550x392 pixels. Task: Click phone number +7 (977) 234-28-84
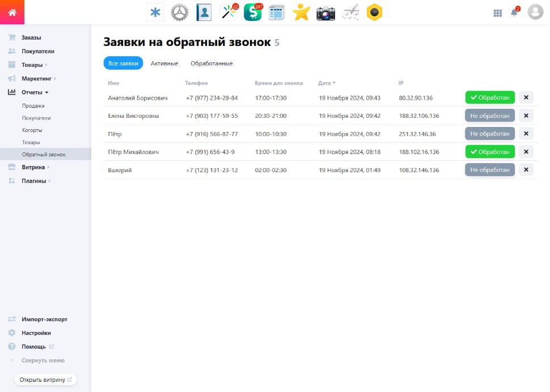coord(212,98)
